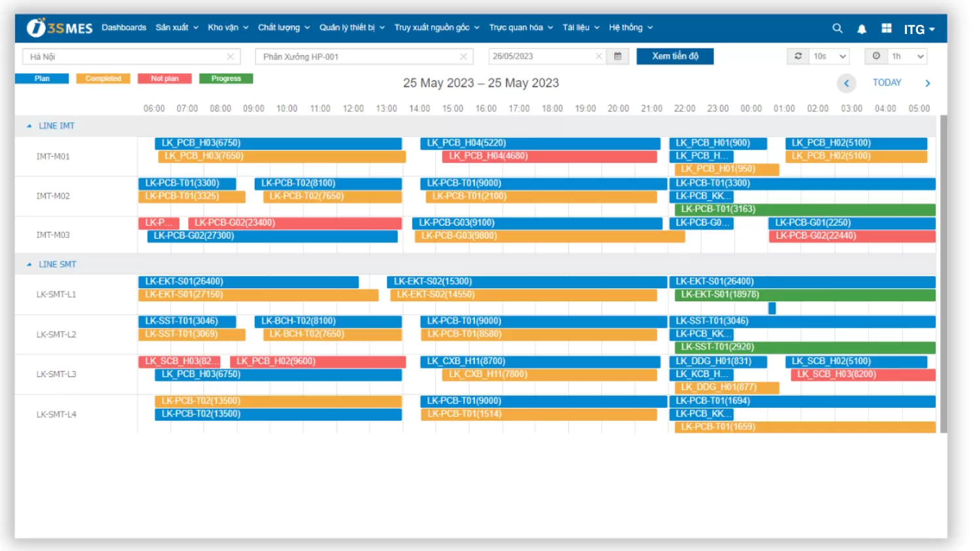Open the apps grid icon
Screen dimensions: 980x551
pyautogui.click(x=887, y=28)
